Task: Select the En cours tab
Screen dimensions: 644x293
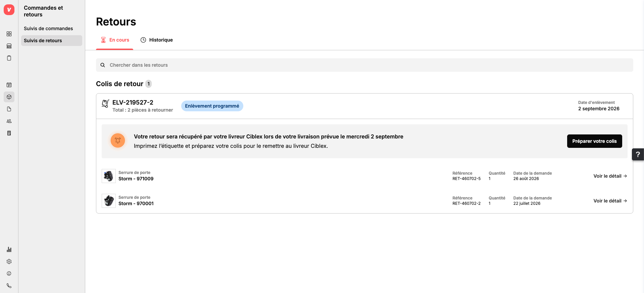Action: click(x=115, y=40)
